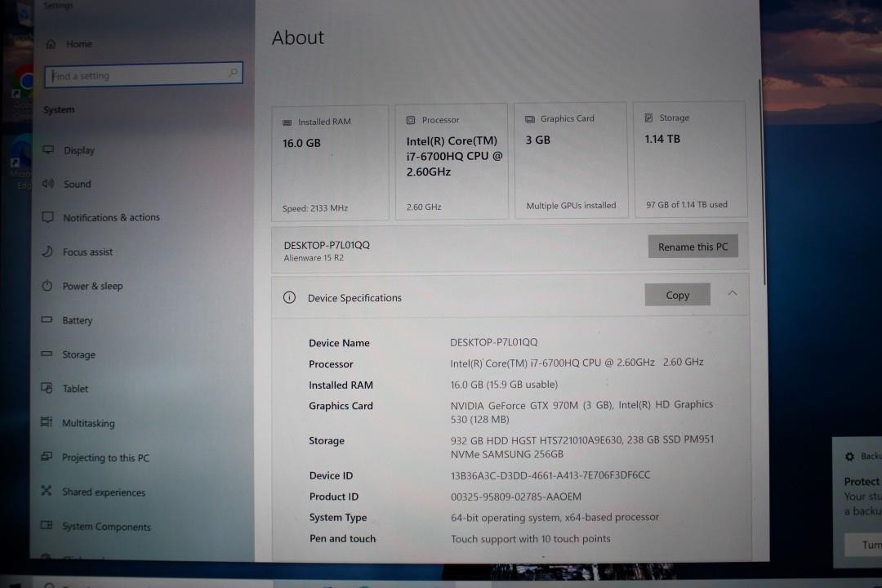Image resolution: width=882 pixels, height=588 pixels.
Task: Click Product ID 00325-95809-02785-AAOEM
Action: (516, 497)
